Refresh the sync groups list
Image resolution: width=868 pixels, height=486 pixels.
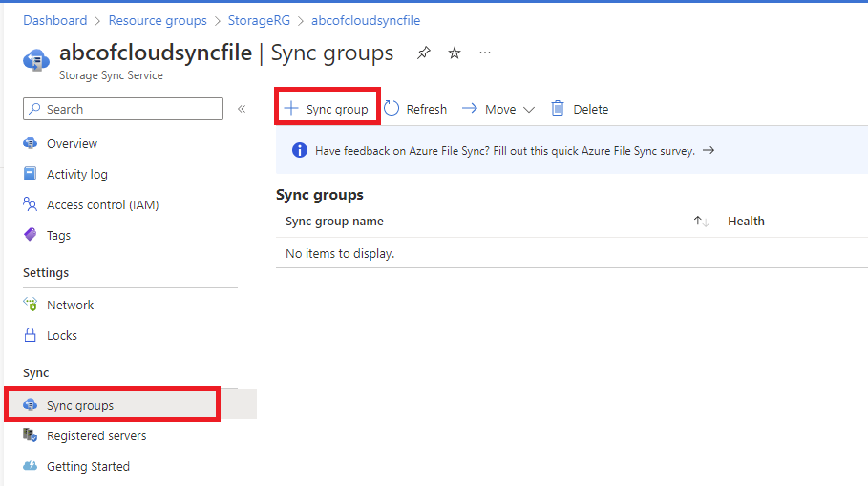(415, 109)
